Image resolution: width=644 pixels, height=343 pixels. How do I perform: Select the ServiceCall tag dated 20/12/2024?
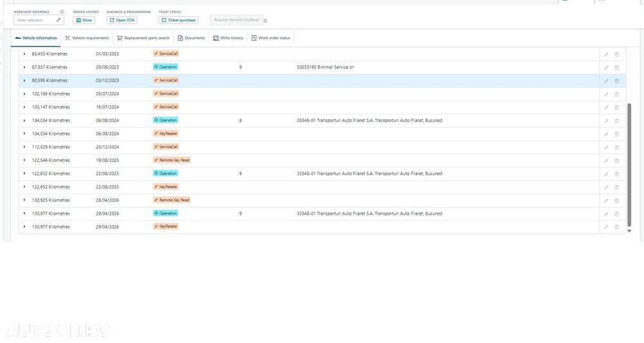166,147
